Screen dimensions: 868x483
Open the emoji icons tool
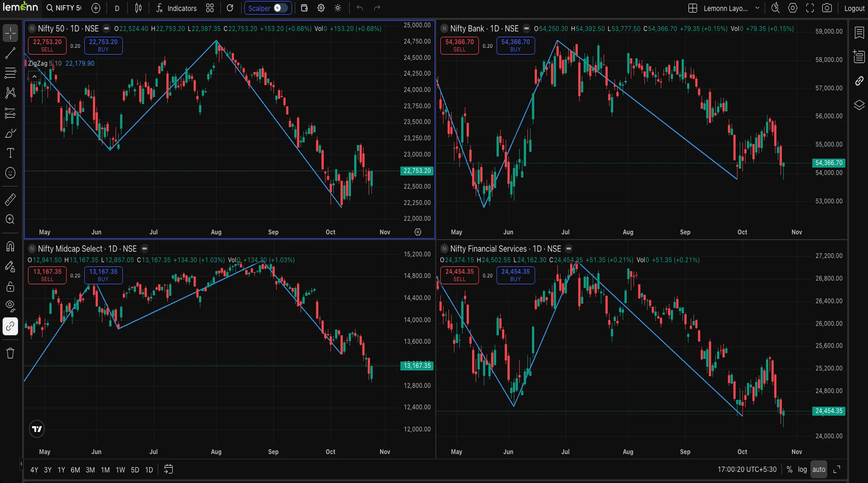point(10,173)
